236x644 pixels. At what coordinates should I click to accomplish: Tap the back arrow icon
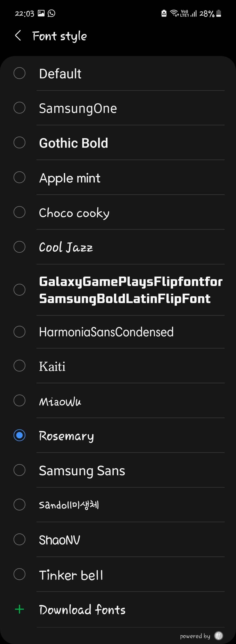tap(18, 36)
